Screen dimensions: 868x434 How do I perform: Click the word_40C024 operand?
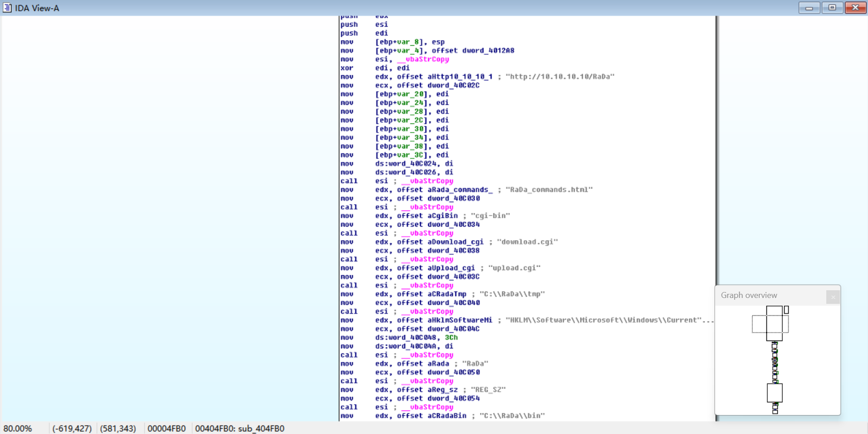pos(412,164)
